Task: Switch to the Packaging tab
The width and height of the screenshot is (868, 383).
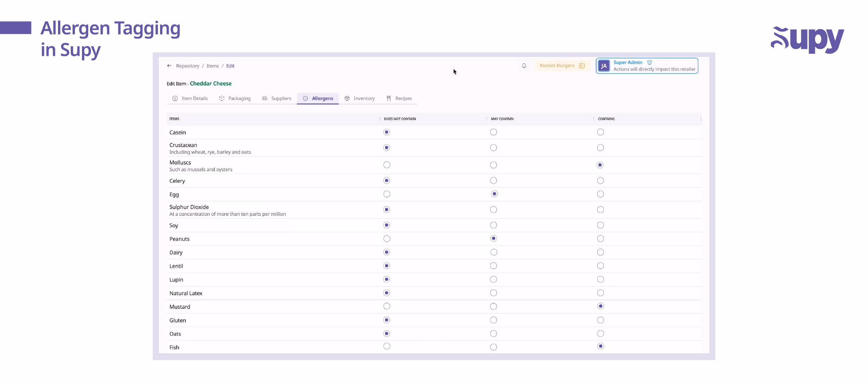Action: [x=239, y=99]
